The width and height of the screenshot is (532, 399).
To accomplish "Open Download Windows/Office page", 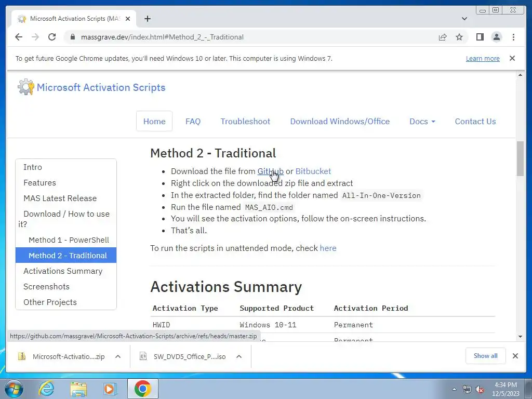I will 340,121.
